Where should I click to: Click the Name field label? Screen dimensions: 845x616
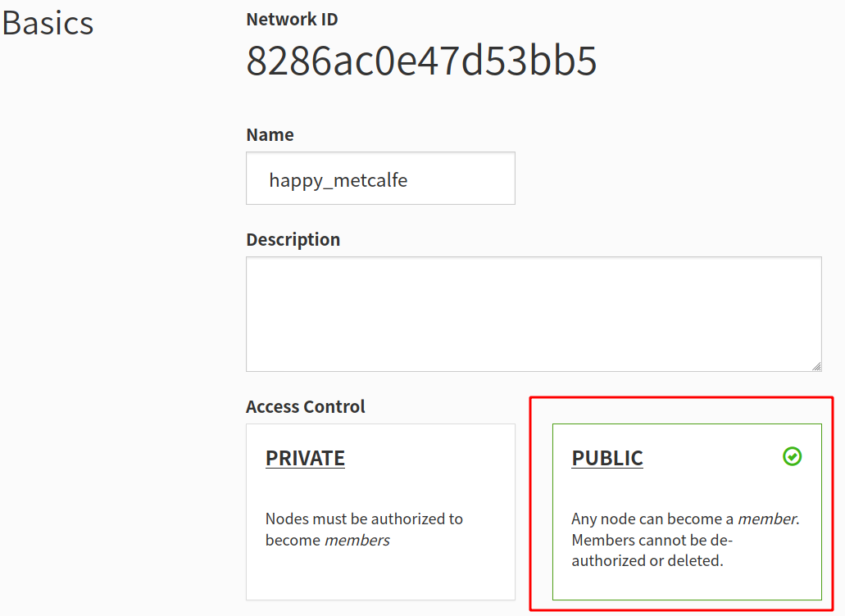coord(270,134)
